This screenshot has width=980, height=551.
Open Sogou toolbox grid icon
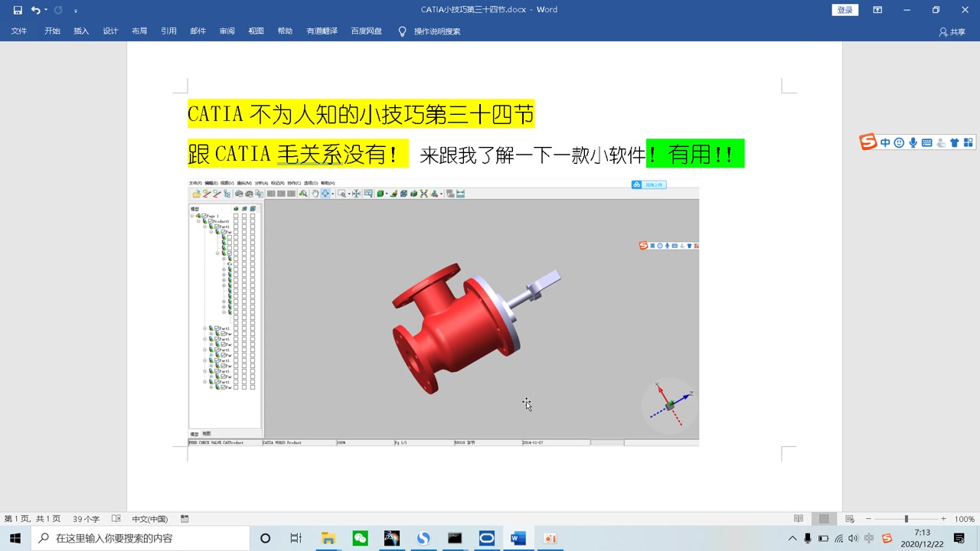click(x=968, y=142)
